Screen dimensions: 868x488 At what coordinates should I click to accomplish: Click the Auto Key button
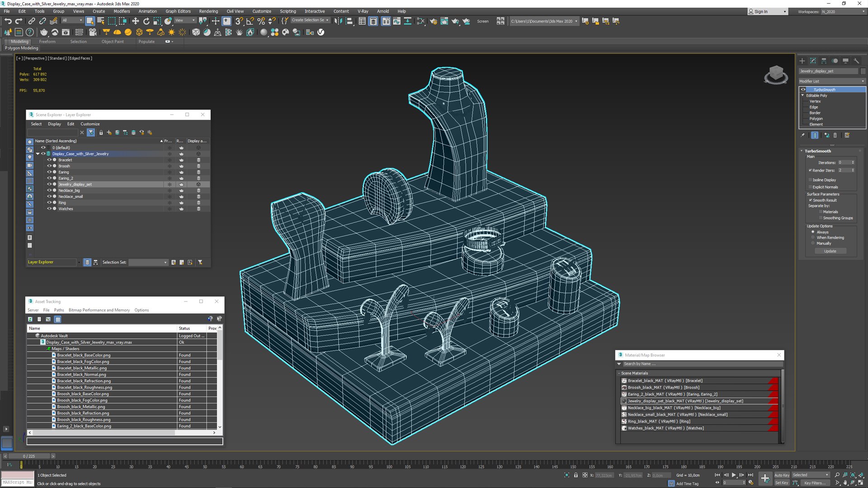coord(782,475)
